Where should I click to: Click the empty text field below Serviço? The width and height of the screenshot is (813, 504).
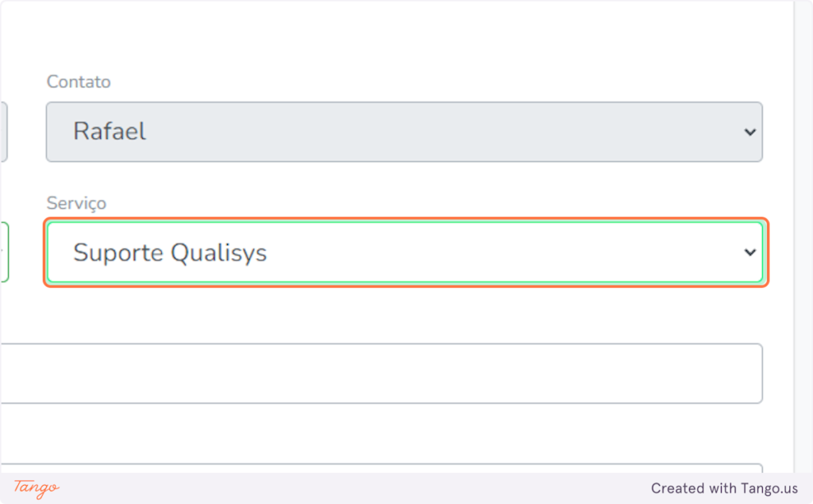click(382, 373)
